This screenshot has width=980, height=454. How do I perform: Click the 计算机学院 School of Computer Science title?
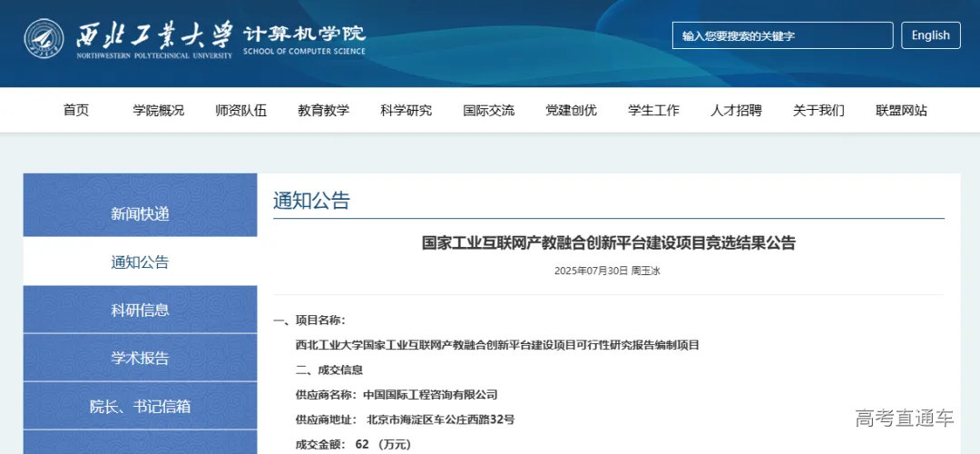[304, 39]
